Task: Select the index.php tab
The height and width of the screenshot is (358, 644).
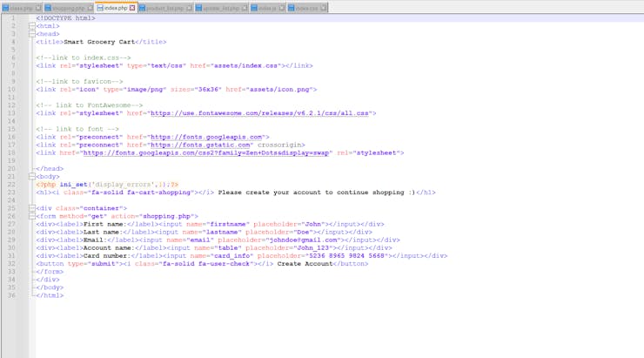Action: pos(116,8)
